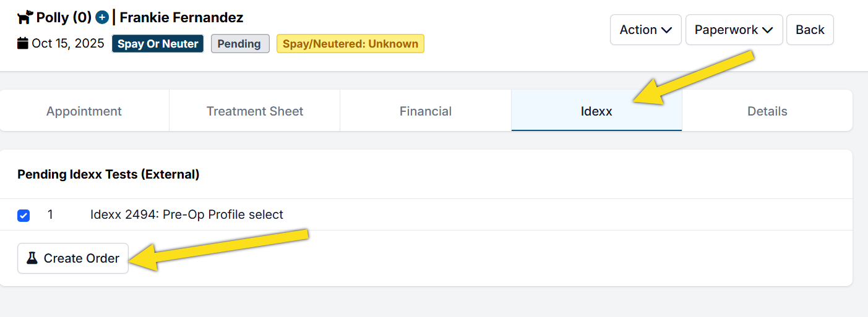This screenshot has height=317, width=868.
Task: Click the blue plus icon next to Polly
Action: 102,17
